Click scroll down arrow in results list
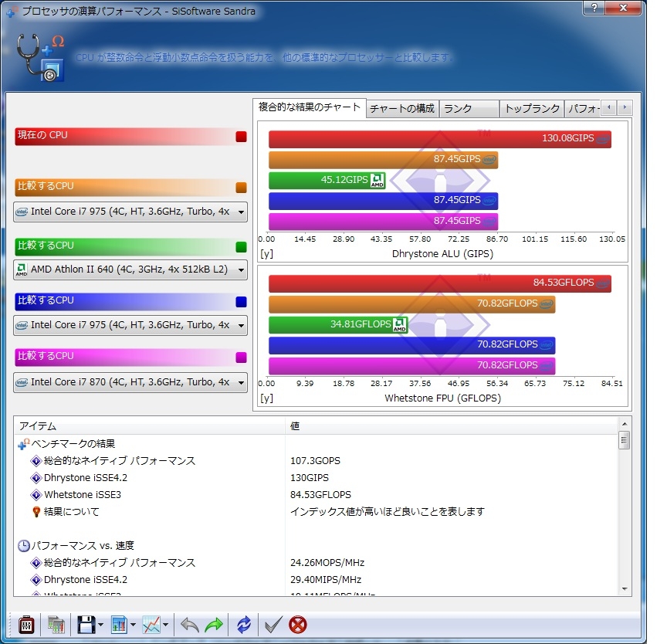This screenshot has height=644, width=667. point(624,589)
